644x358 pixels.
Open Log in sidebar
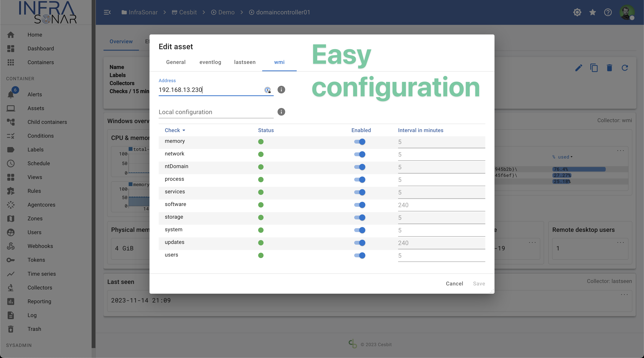coord(32,315)
